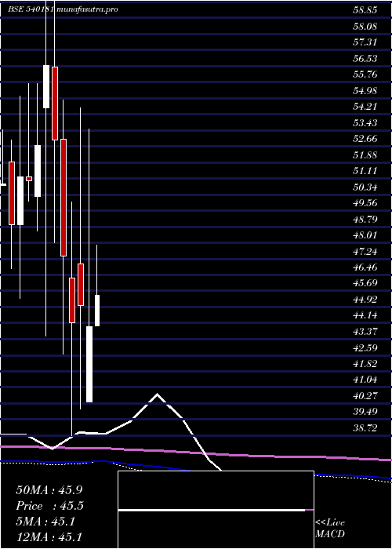This screenshot has height=549, width=392.
Task: Click the 50.34 price axis label
Action: click(365, 187)
